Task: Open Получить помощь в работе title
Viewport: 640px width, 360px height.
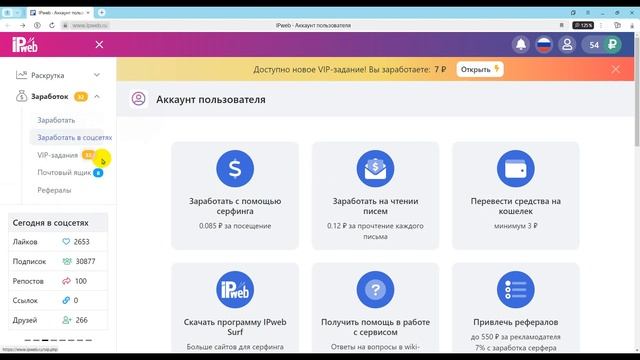Action: tap(375, 327)
